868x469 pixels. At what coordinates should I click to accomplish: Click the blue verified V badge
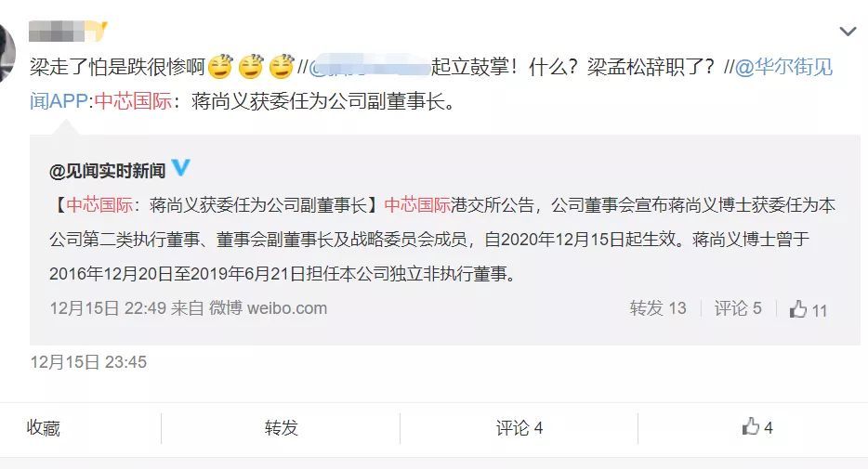coord(180,167)
